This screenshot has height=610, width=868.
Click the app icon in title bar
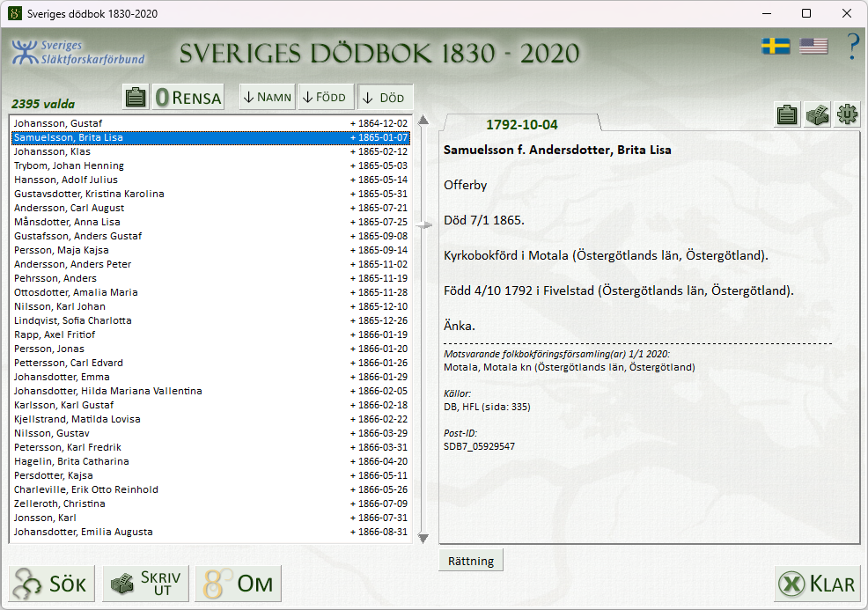[15, 13]
